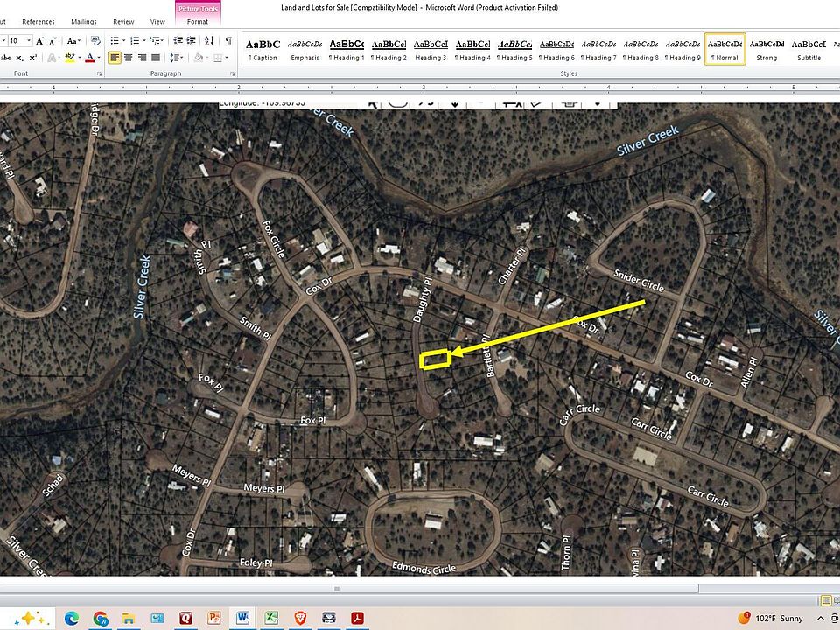This screenshot has width=840, height=630.
Task: Click the horizontal ruler
Action: click(x=420, y=87)
